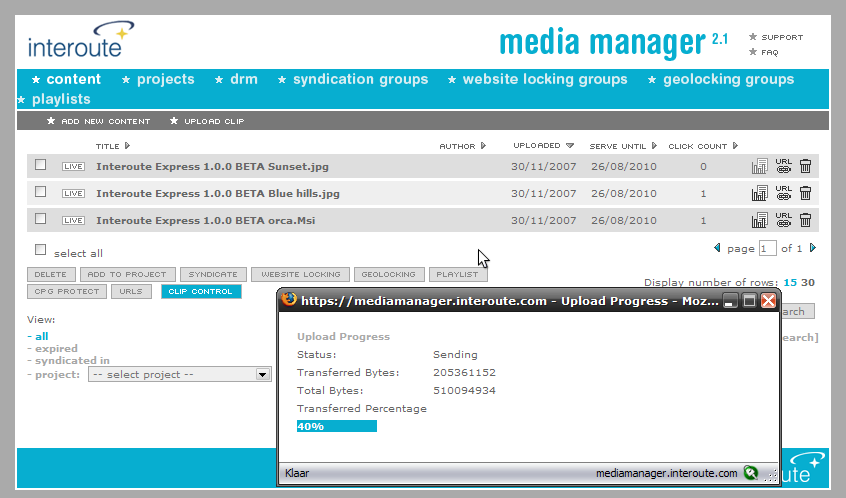Click the Website Locking button
This screenshot has height=498, width=846.
(x=301, y=275)
